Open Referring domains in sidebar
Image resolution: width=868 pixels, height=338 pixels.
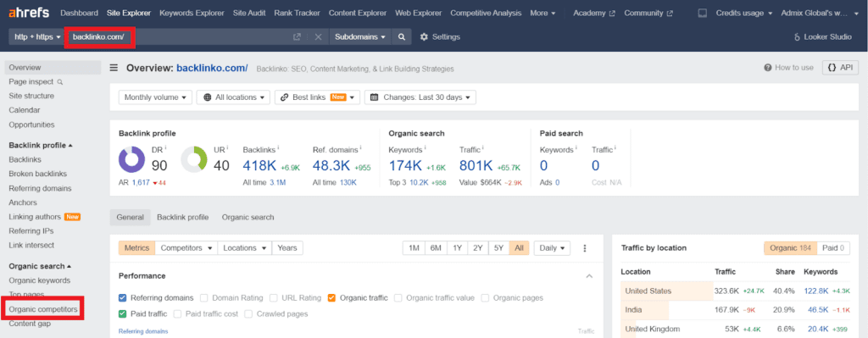(x=40, y=188)
